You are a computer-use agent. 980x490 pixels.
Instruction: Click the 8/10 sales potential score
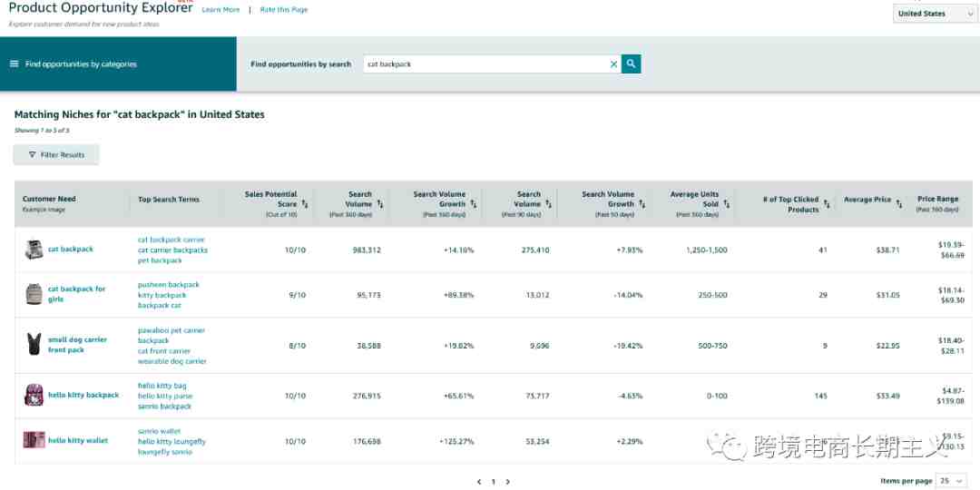point(297,346)
